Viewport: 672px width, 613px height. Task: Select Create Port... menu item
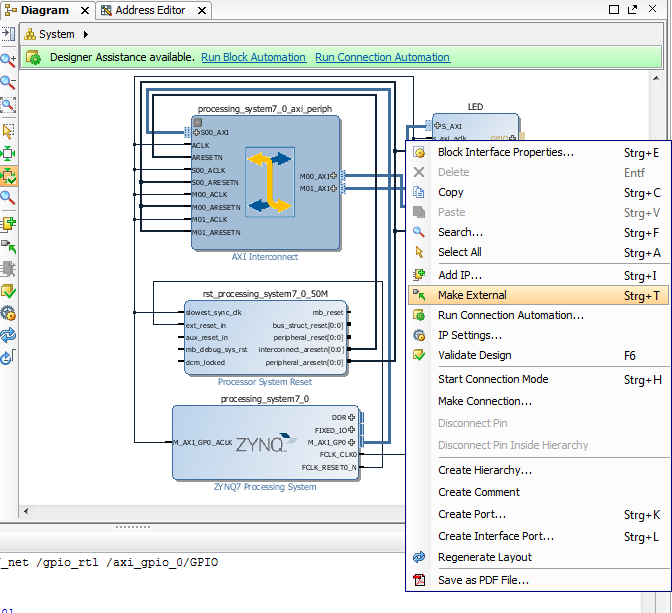(538, 514)
